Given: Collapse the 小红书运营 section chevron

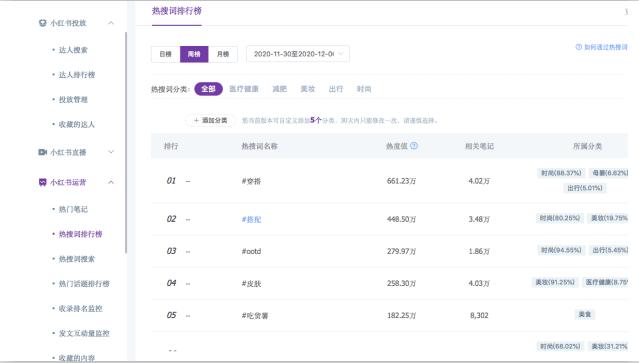Looking at the screenshot, I should click(x=111, y=182).
